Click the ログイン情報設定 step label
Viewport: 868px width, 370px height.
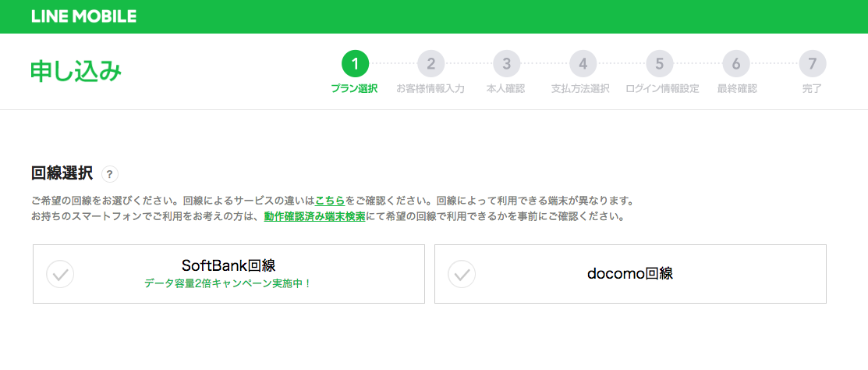point(662,89)
